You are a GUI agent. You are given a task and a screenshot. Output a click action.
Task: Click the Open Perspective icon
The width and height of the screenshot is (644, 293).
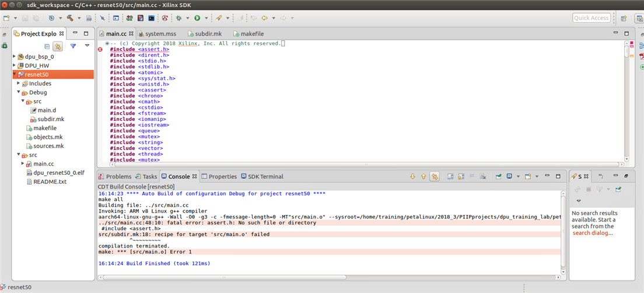(624, 18)
